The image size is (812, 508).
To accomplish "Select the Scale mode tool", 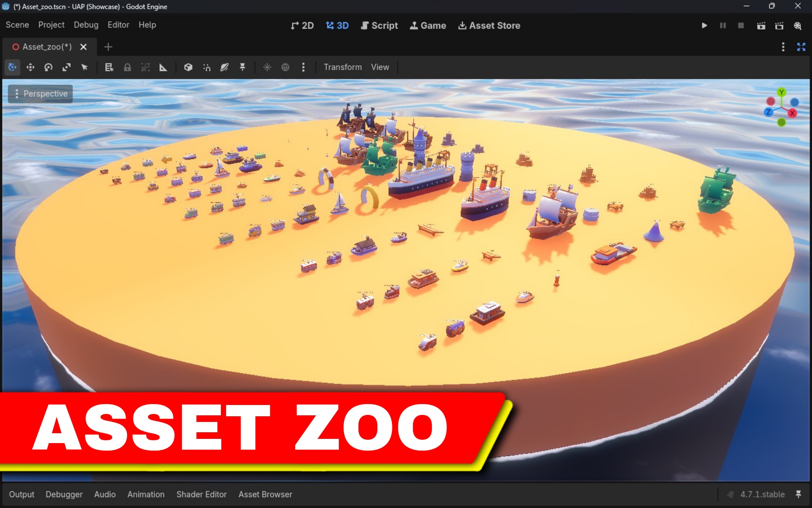I will tap(66, 67).
